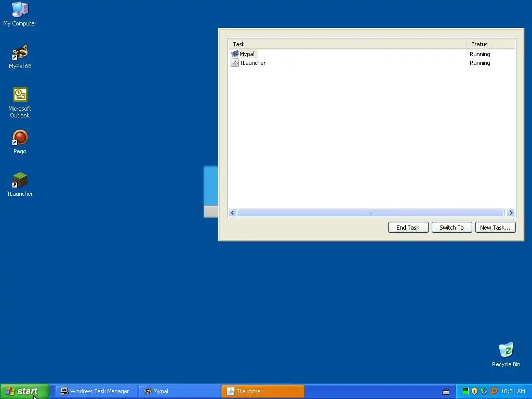Click the TLauncher Java icon in task list

tap(234, 62)
